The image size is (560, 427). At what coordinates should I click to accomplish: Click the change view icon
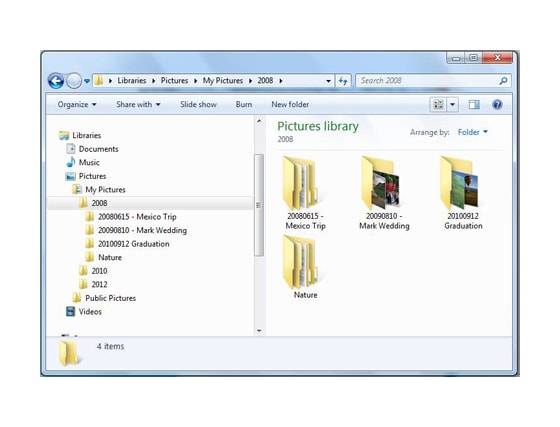438,105
